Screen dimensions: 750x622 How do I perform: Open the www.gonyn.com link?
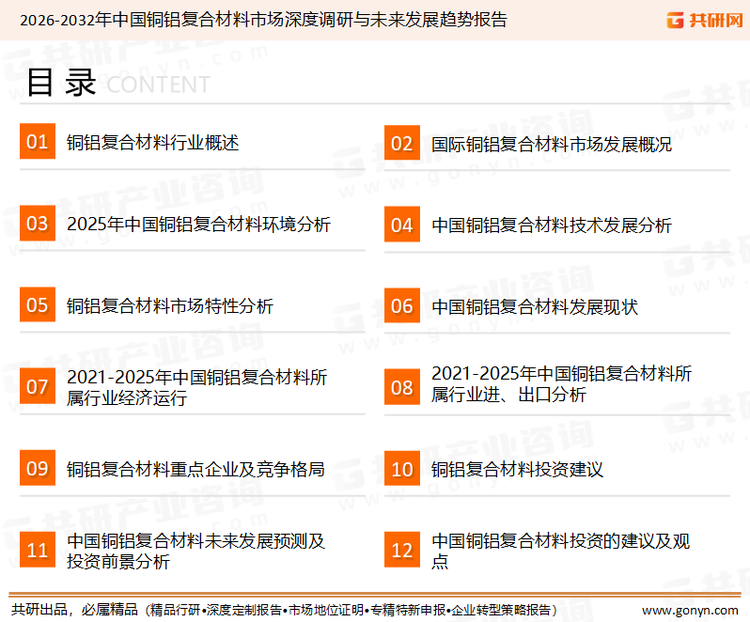coord(690,611)
